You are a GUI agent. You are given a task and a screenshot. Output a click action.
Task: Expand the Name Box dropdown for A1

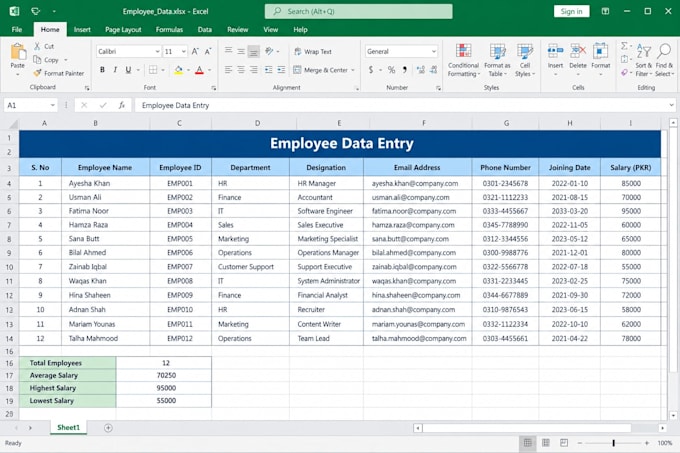pos(52,105)
